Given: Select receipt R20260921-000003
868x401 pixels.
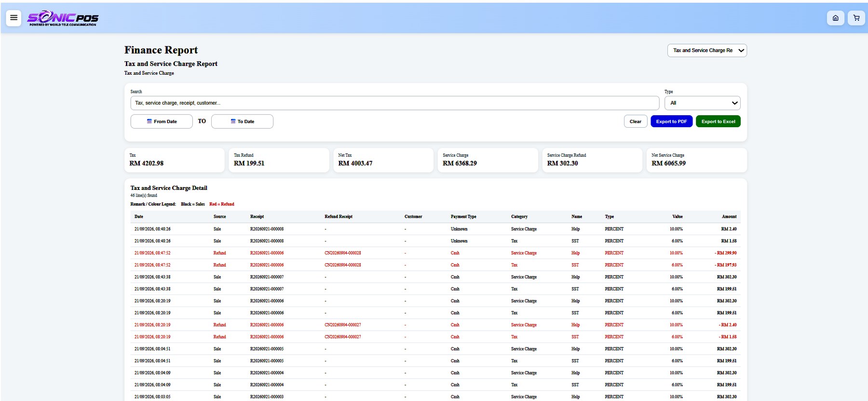Looking at the screenshot, I should pos(267,397).
